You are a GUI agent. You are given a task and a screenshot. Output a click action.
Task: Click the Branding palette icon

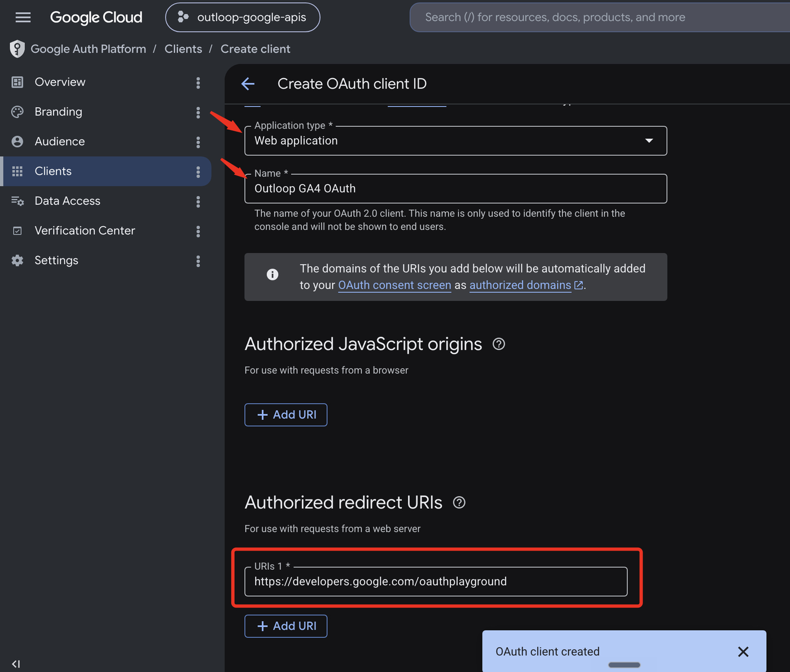click(x=17, y=112)
